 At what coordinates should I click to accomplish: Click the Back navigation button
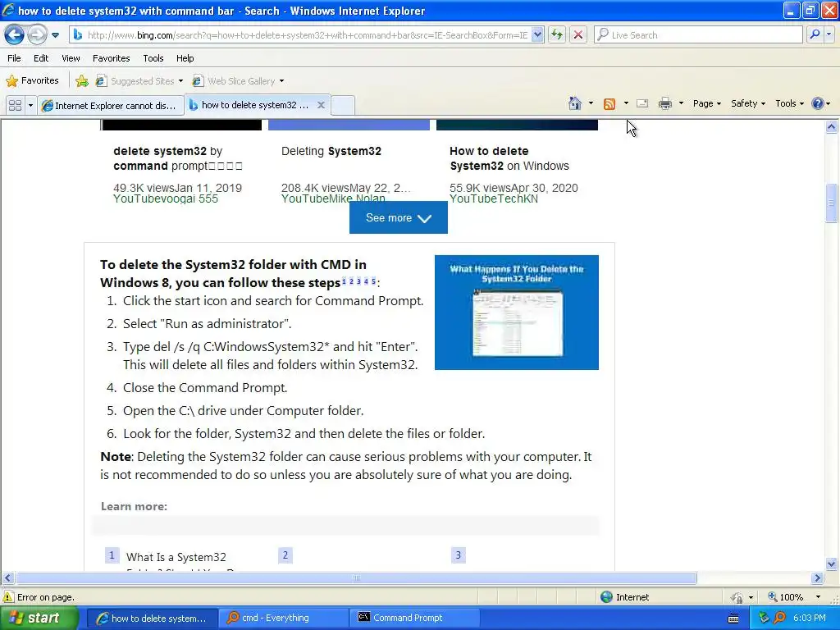click(15, 34)
